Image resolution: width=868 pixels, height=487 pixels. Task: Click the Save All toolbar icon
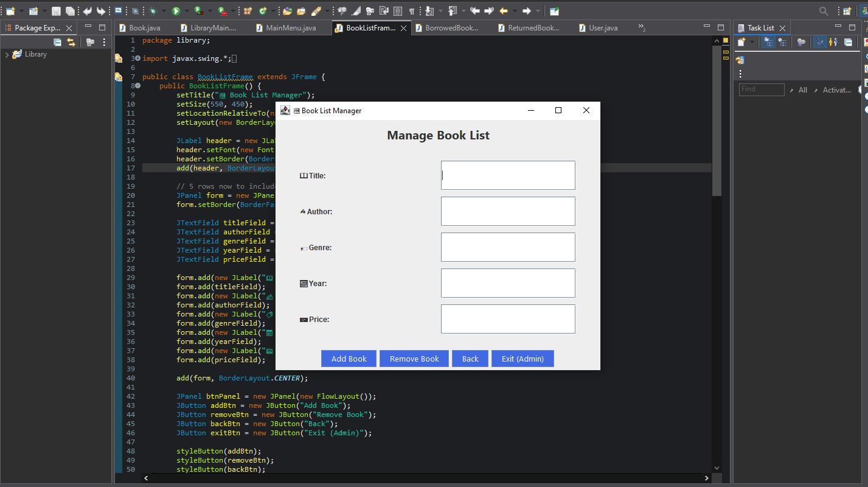click(x=70, y=11)
